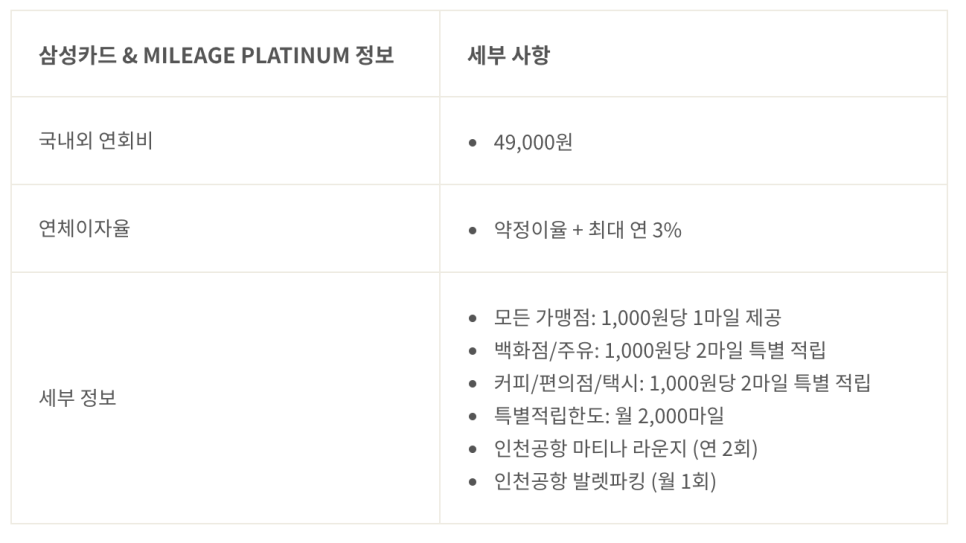Click bullet before '모든 가맹점' line
Screen dimensions: 966x543
[x=473, y=319]
